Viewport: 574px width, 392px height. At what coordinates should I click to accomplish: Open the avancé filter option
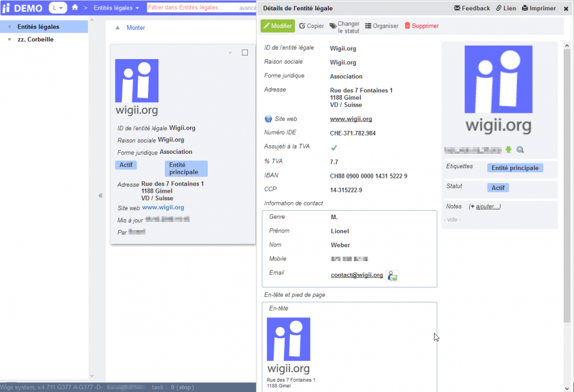(247, 8)
